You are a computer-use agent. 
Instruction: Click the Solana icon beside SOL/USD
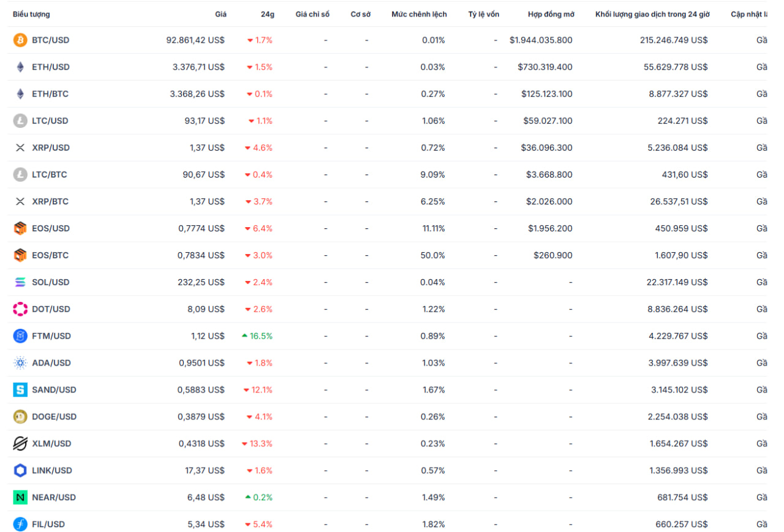20,282
